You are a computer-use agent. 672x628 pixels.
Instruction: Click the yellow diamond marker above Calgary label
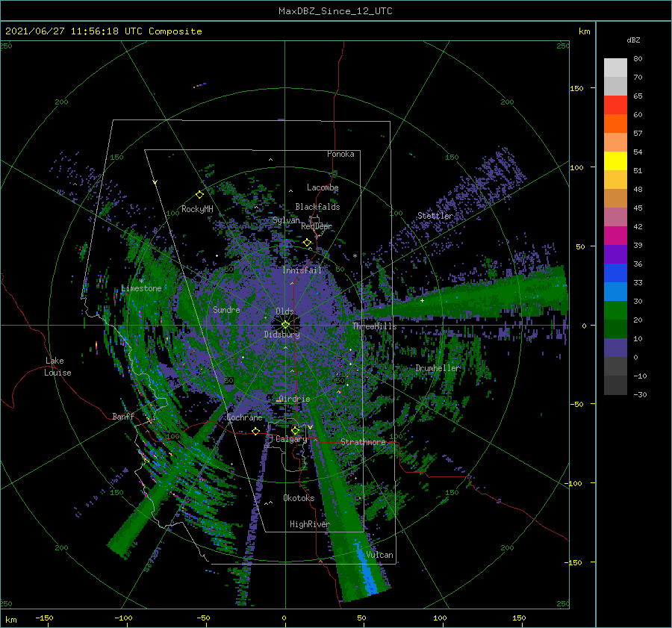click(x=295, y=430)
